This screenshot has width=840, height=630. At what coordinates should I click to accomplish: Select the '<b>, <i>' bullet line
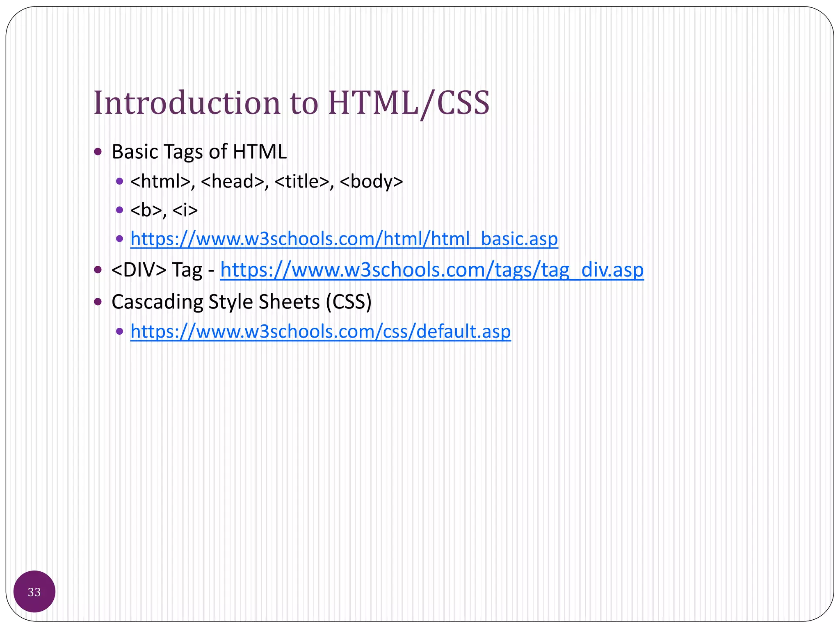click(x=164, y=210)
